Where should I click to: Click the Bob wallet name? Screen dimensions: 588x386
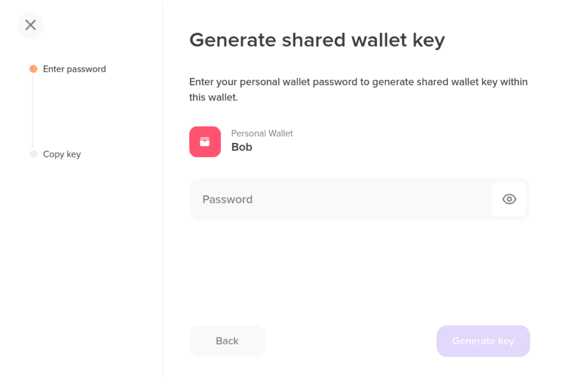[x=242, y=147]
